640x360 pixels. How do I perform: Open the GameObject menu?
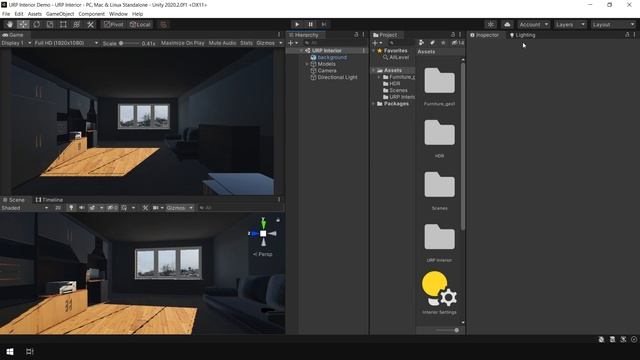coord(60,14)
